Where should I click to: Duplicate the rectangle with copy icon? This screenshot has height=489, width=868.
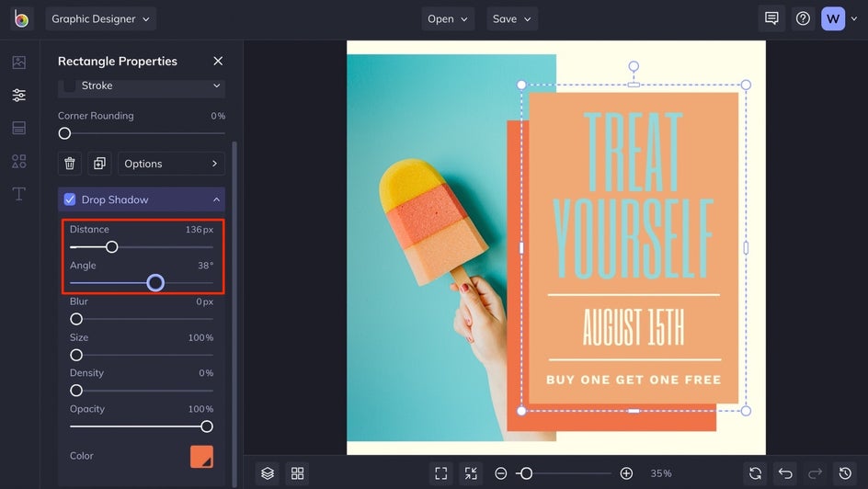99,164
